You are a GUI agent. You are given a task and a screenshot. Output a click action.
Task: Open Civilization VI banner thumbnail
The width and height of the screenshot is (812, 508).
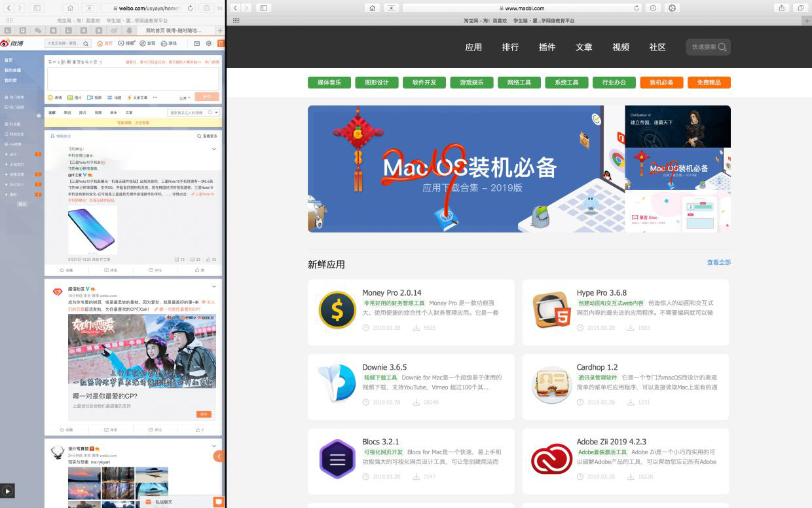(678, 127)
